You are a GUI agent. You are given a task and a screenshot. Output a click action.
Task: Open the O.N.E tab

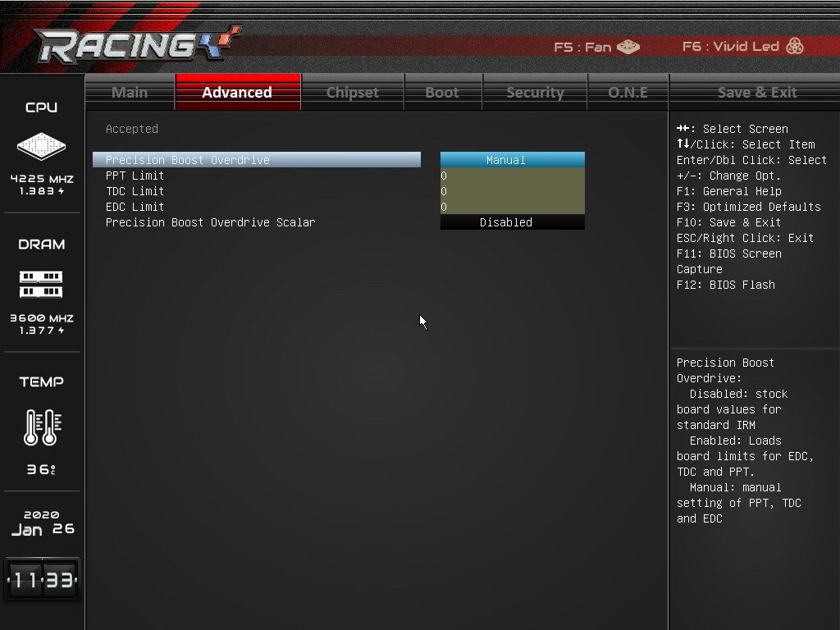click(x=628, y=92)
